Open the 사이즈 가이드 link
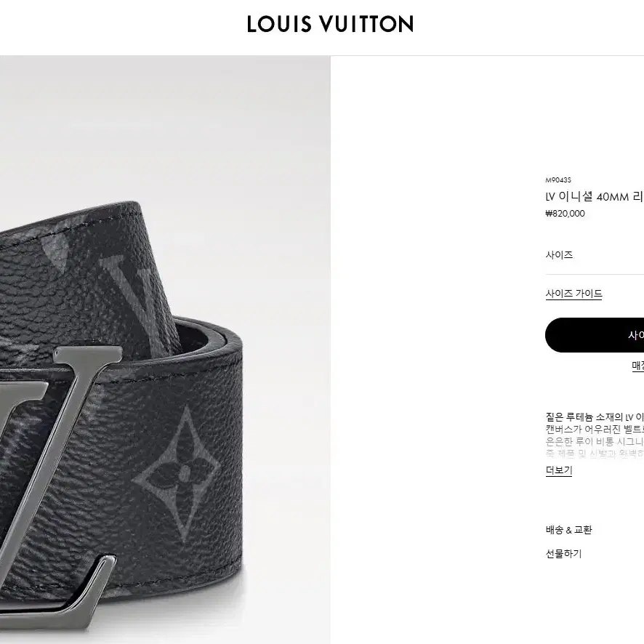The width and height of the screenshot is (644, 644). (573, 294)
